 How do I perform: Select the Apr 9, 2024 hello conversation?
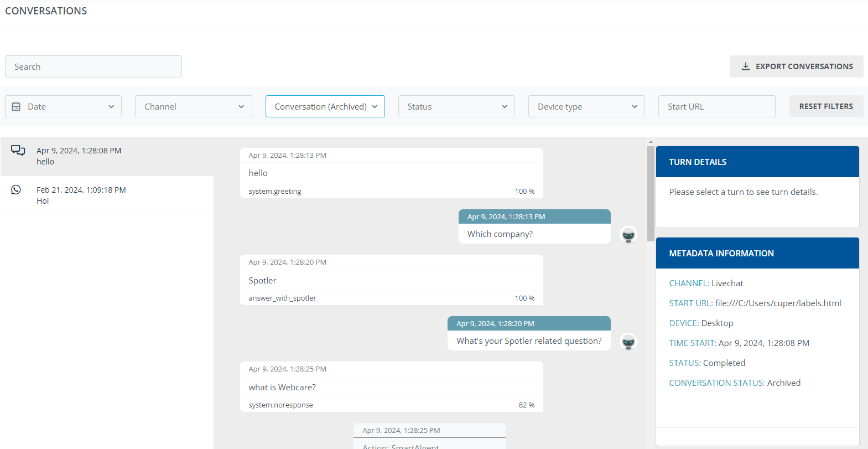tap(107, 156)
